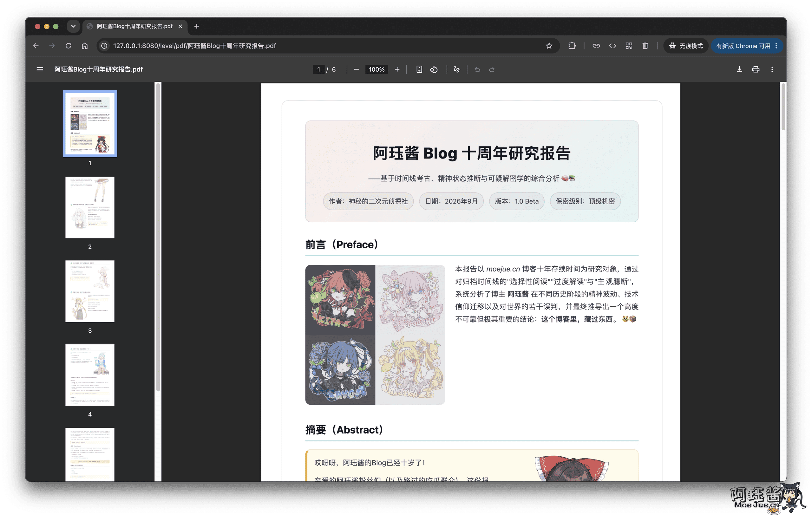Click the fit to page icon
Viewport: 812px width, 515px height.
tap(419, 69)
